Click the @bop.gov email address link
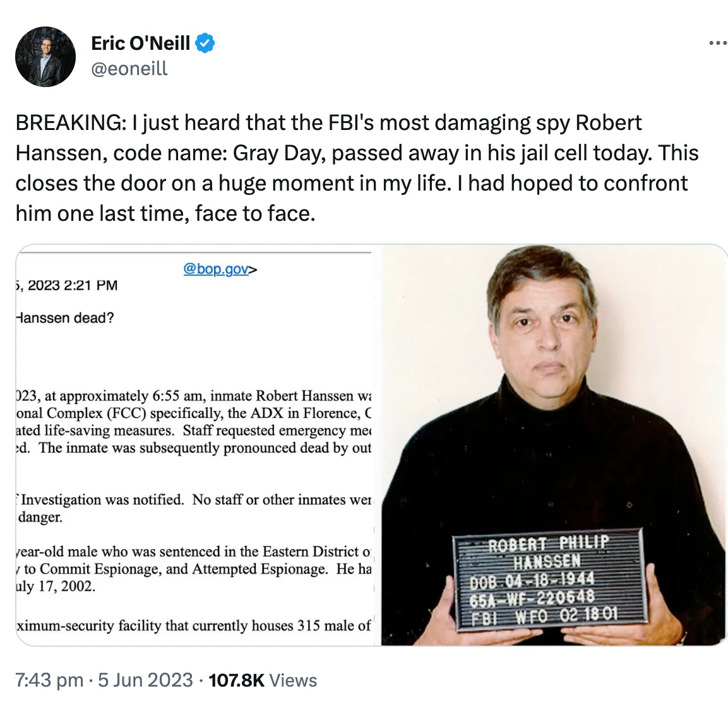Viewport: 728px width, 703px height. coord(215,269)
